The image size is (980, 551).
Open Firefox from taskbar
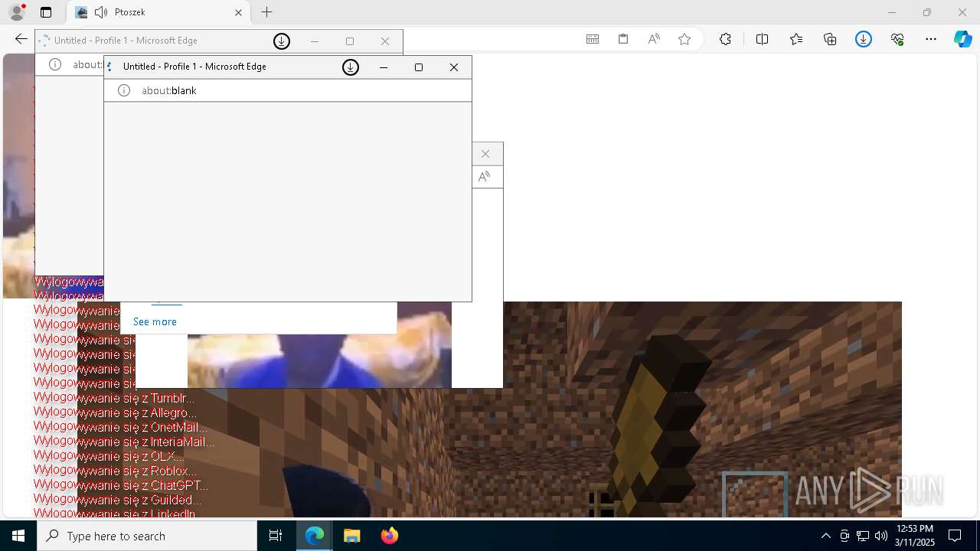(389, 536)
